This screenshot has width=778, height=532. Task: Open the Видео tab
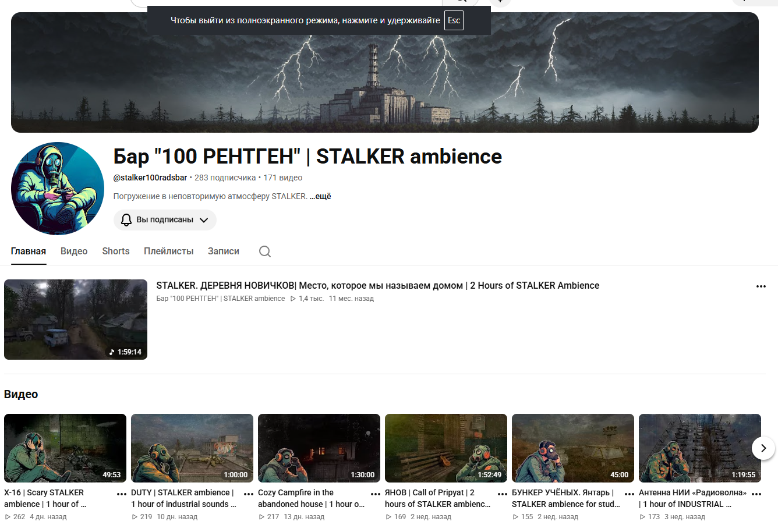pyautogui.click(x=74, y=251)
